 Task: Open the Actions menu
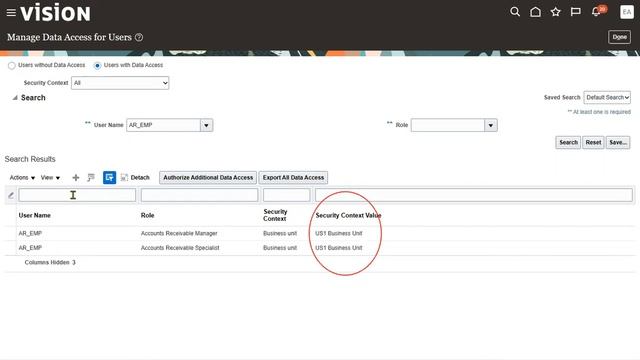point(22,178)
